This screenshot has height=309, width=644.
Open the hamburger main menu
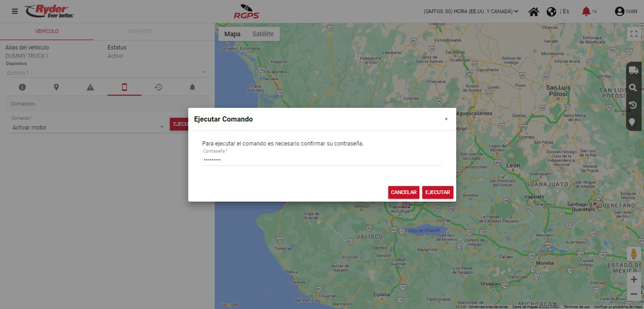coord(15,11)
